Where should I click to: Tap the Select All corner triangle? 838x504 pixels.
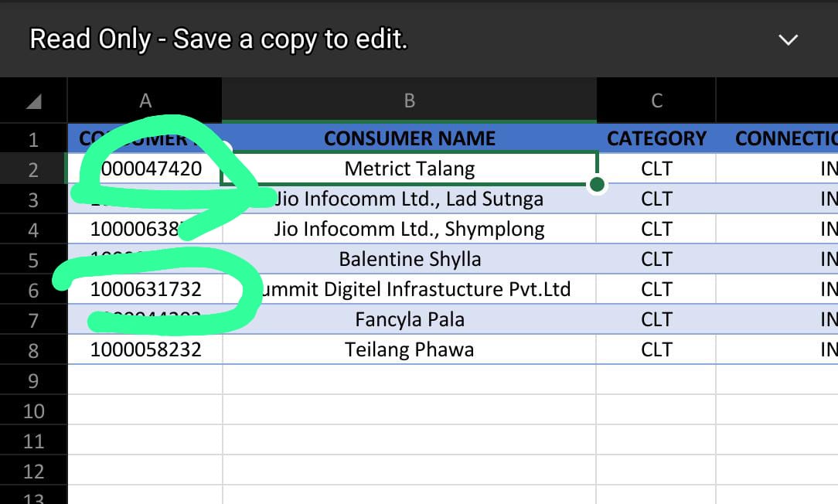coord(33,101)
